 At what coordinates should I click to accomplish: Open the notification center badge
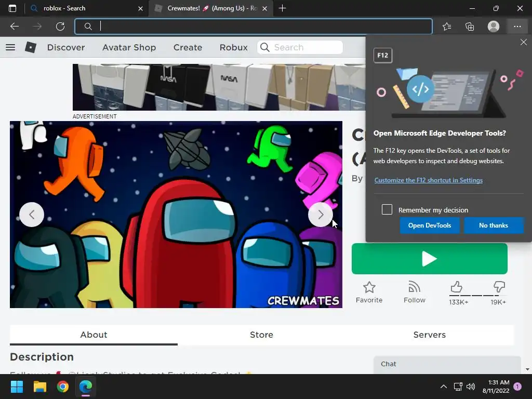517,387
